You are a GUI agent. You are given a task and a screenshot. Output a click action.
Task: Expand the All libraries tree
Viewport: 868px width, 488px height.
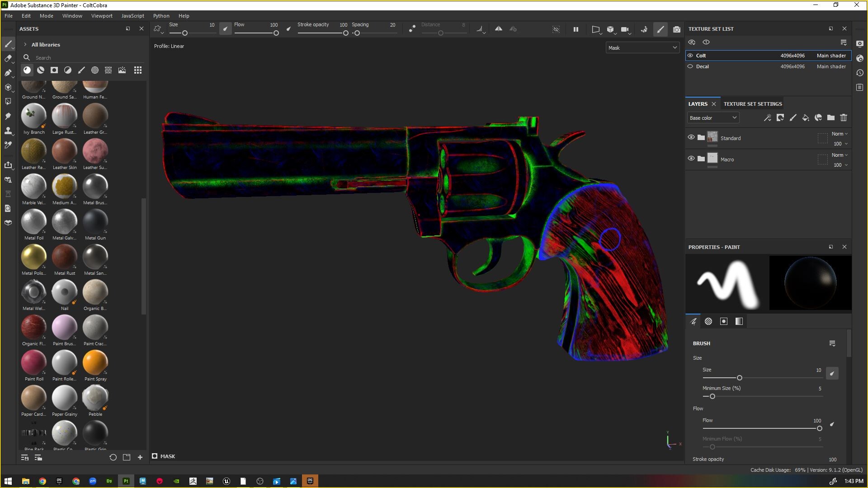(25, 45)
